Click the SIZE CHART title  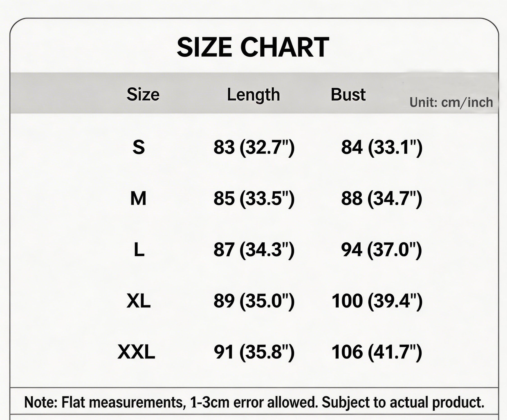(x=253, y=47)
